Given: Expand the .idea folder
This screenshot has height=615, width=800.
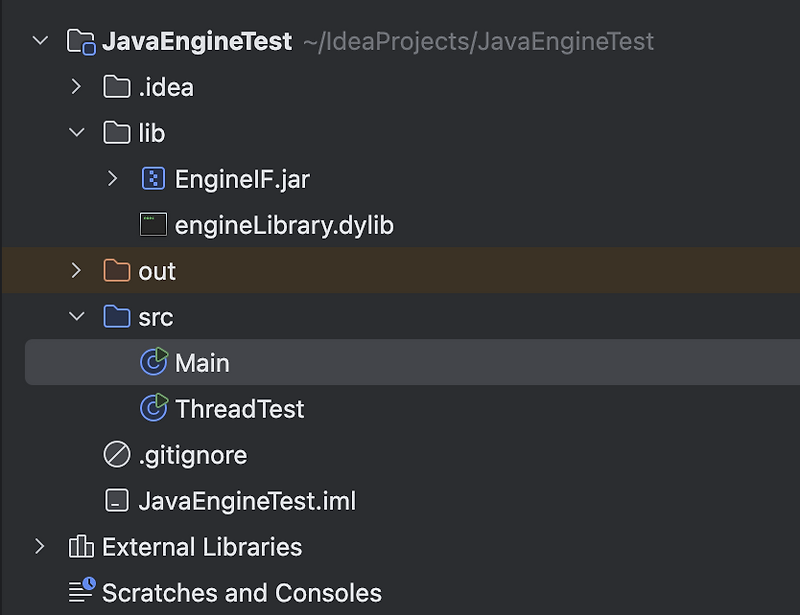Looking at the screenshot, I should coord(78,86).
